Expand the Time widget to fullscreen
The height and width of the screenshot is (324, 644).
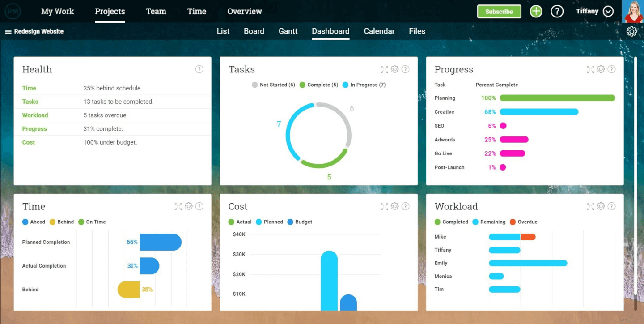tap(178, 206)
